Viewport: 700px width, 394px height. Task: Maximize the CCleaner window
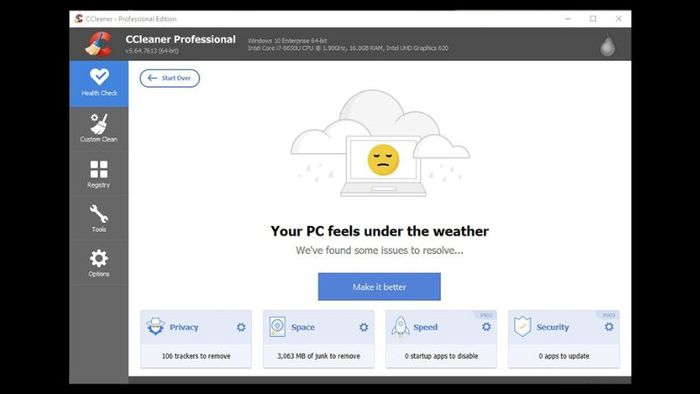(x=593, y=19)
